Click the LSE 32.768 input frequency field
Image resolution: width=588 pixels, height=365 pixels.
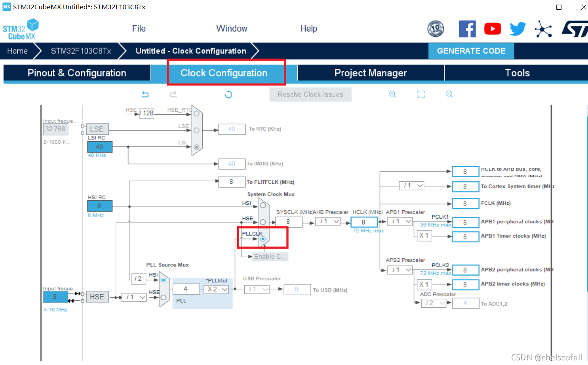pos(56,129)
